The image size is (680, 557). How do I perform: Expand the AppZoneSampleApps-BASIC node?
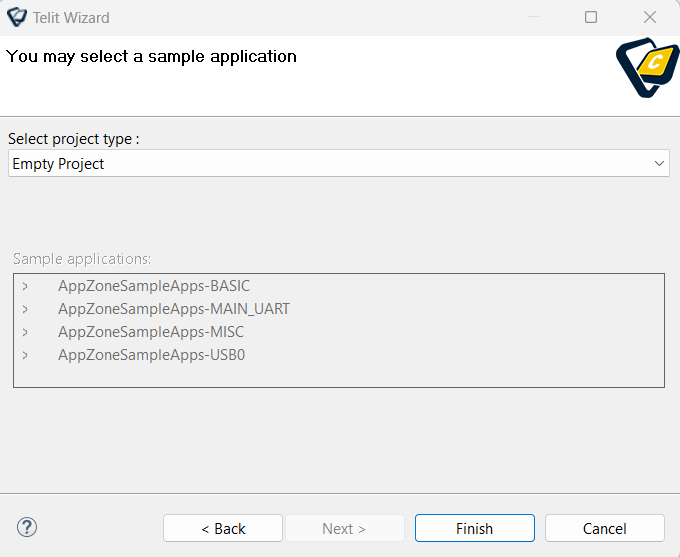point(25,286)
